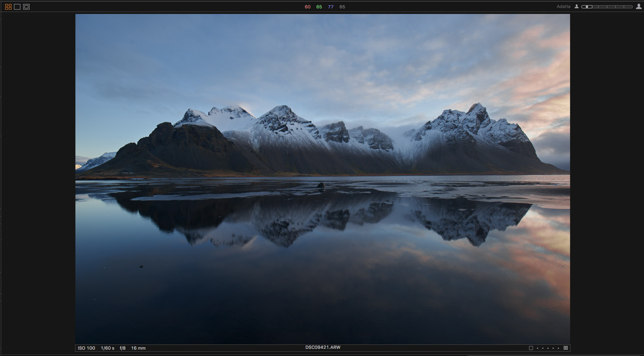
Task: Click the star rating dots below image
Action: coord(548,348)
